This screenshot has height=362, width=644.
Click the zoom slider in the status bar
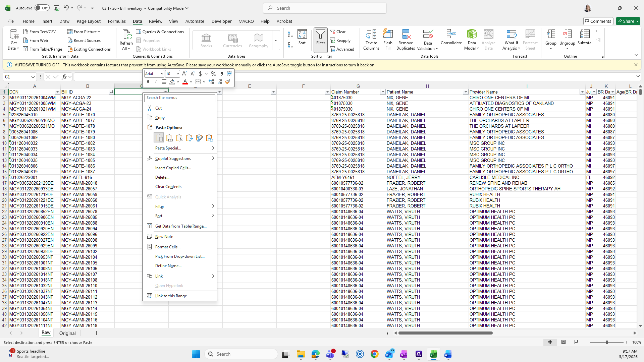coord(606,342)
